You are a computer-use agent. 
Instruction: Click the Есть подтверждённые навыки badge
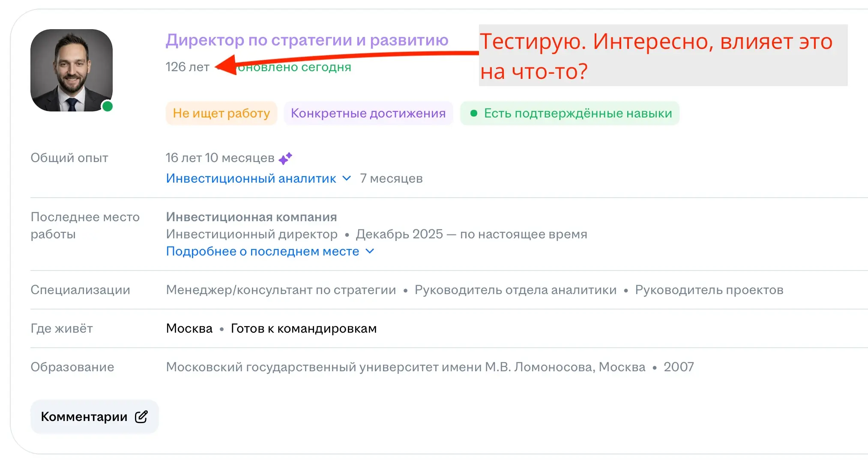click(x=570, y=113)
